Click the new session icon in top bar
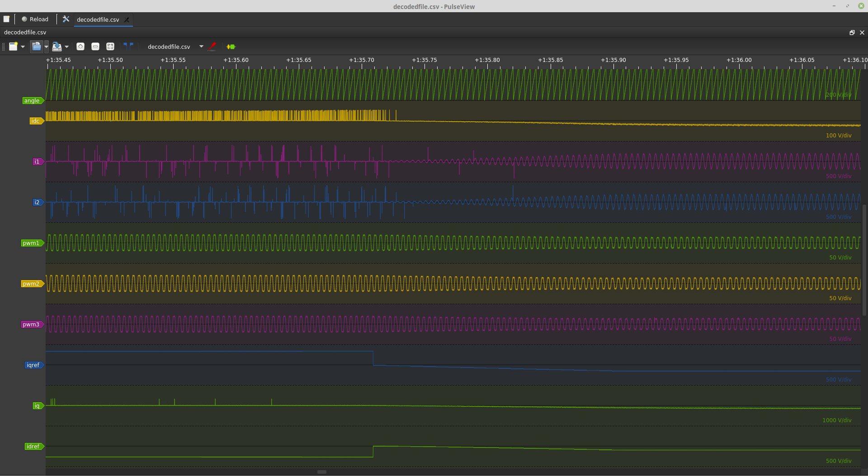The height and width of the screenshot is (476, 868). (x=6, y=19)
